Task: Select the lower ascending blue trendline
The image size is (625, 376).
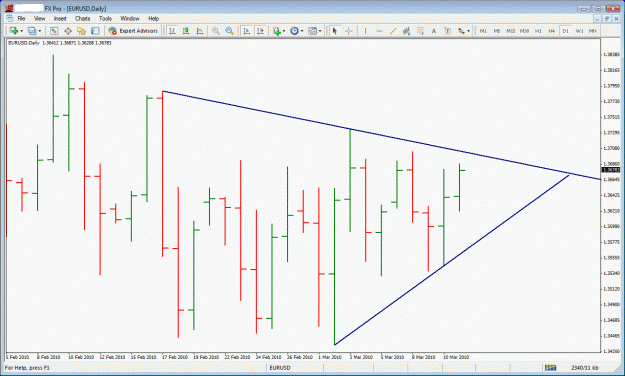Action: (452, 260)
